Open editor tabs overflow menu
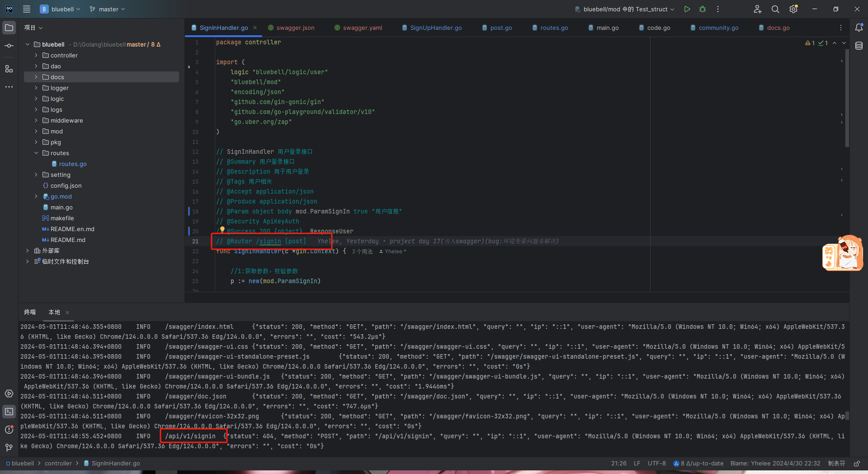Screen dimensions: 868x474 (841, 28)
